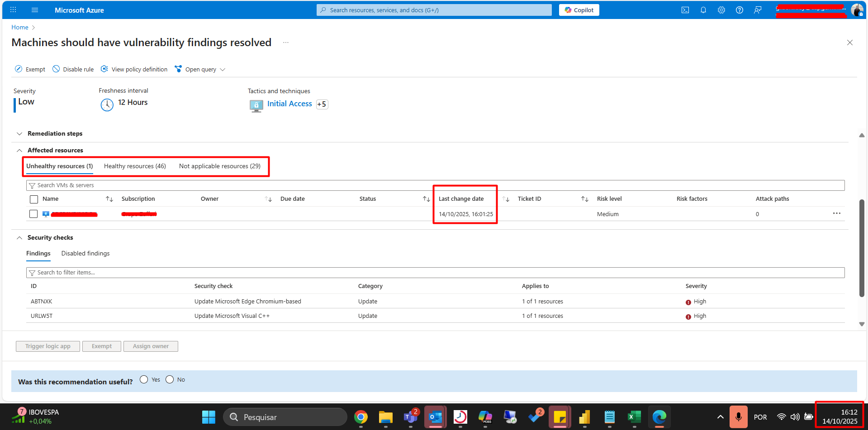The width and height of the screenshot is (868, 430).
Task: Open portal settings gear
Action: tap(721, 10)
